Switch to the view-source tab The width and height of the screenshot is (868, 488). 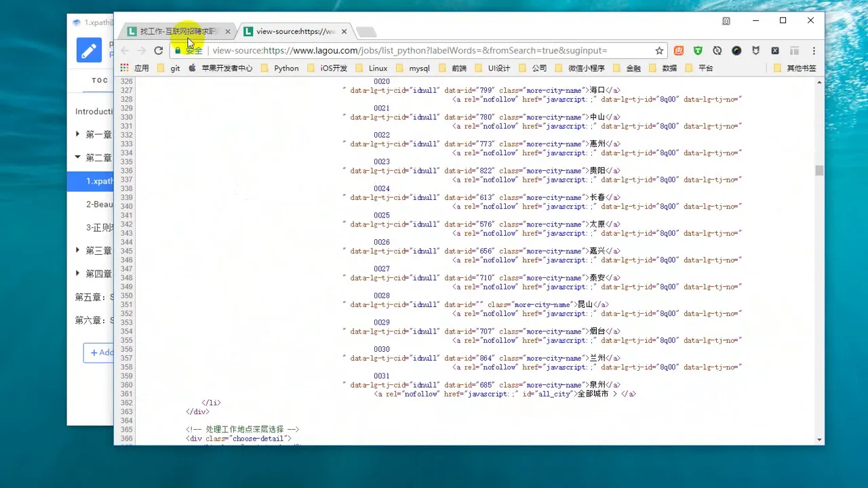294,32
